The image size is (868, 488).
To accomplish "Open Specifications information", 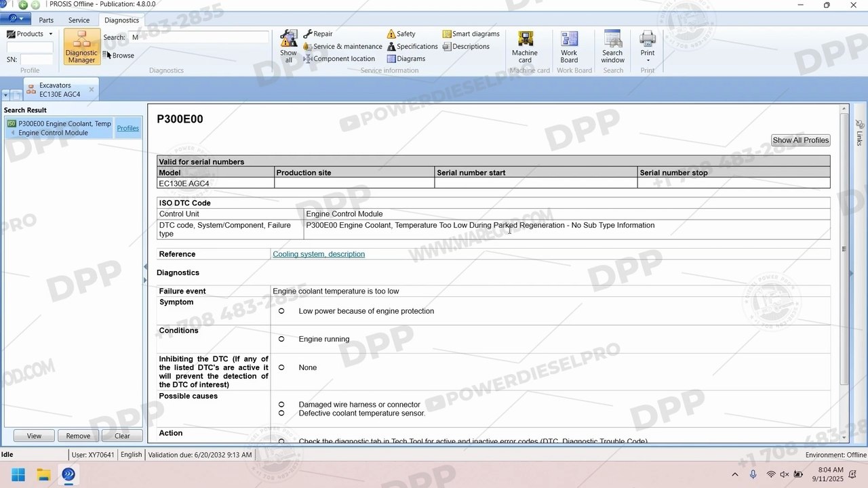I will (412, 47).
